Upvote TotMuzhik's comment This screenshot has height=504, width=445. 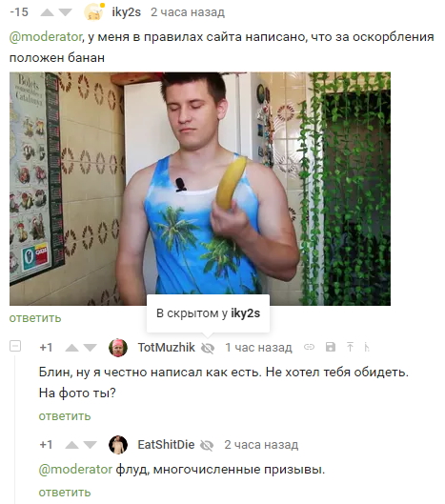click(x=71, y=348)
